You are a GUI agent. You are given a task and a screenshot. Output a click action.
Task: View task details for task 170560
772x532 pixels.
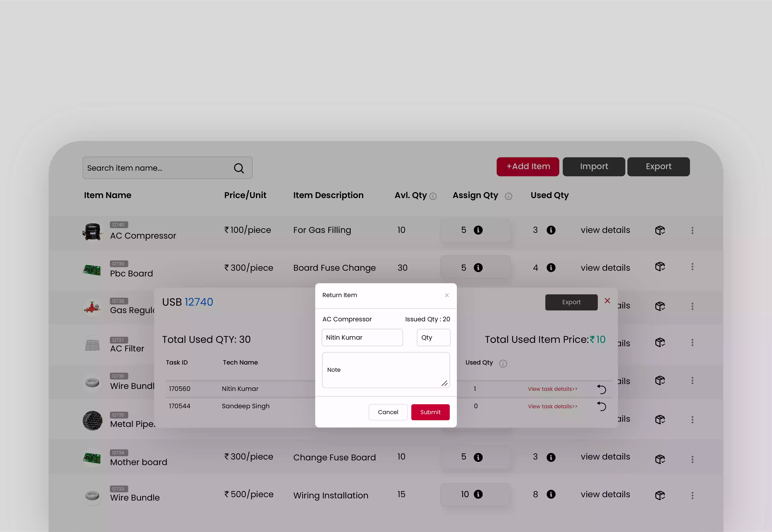(553, 389)
